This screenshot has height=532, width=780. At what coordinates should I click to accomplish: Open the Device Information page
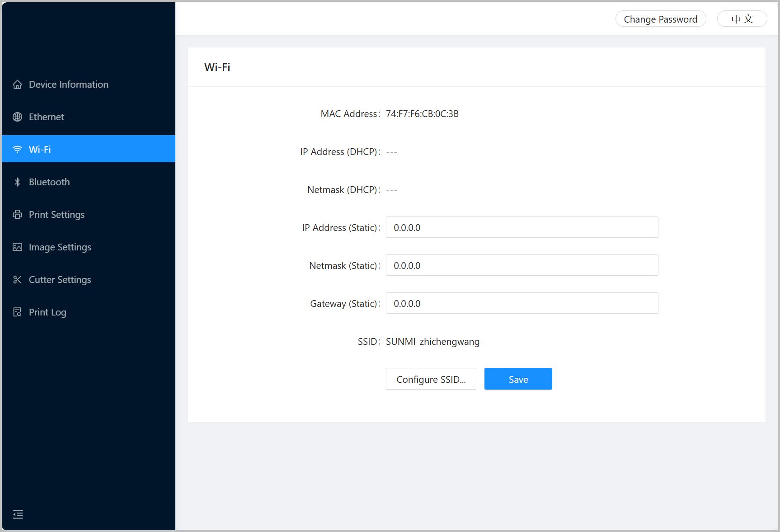pos(68,85)
